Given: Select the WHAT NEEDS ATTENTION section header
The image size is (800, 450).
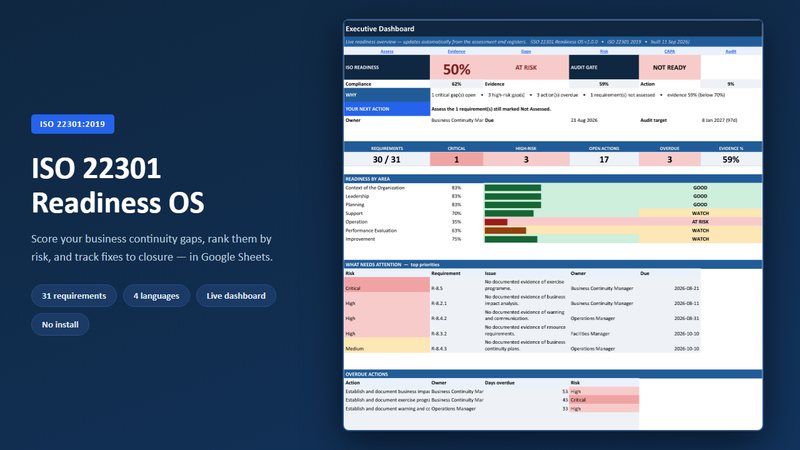Looking at the screenshot, I should point(553,264).
